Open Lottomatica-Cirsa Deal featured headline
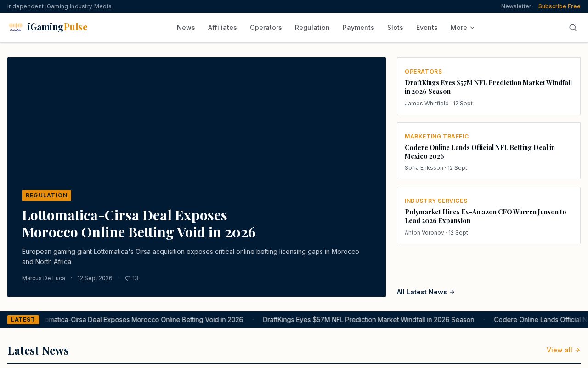 click(139, 224)
